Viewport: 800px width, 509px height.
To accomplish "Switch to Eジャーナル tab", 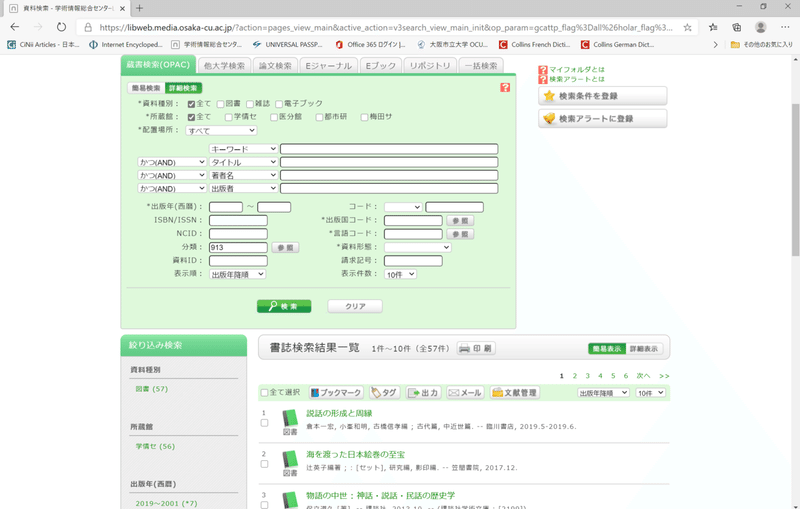I will pos(329,66).
